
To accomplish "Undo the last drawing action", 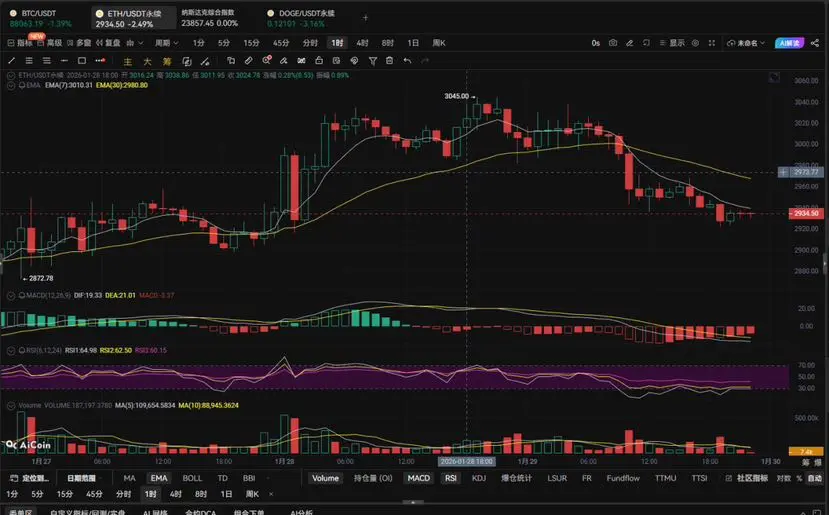I will point(407,61).
